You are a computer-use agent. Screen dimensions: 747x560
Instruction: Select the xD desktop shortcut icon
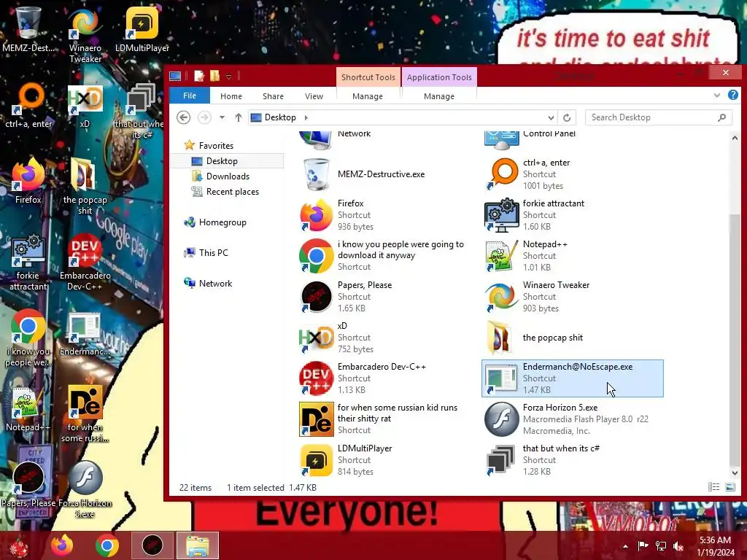click(85, 106)
